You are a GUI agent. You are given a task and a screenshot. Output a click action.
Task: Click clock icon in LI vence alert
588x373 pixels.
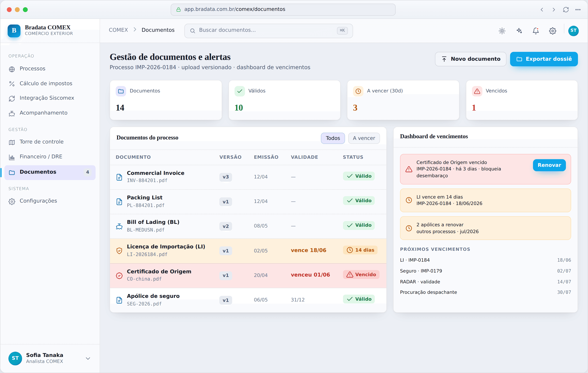[409, 200]
